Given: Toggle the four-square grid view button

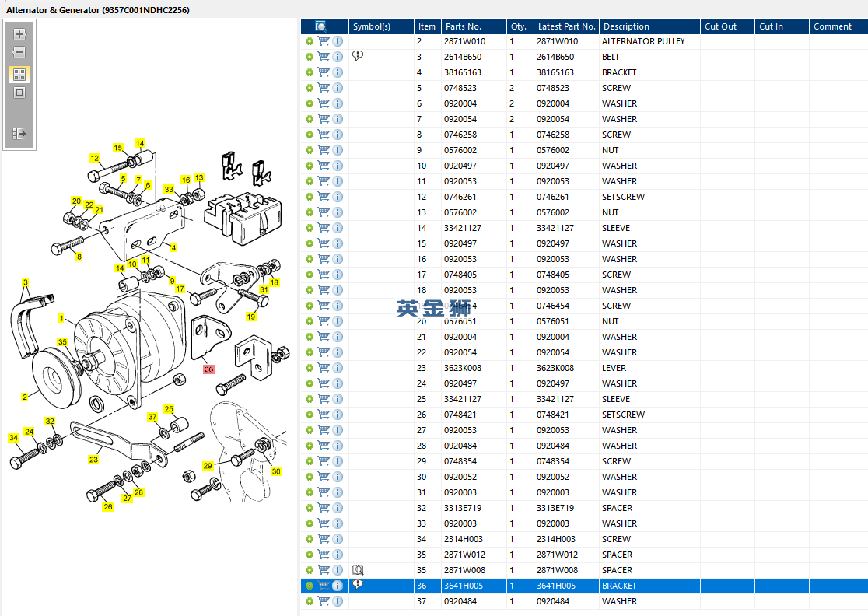Looking at the screenshot, I should click(19, 75).
